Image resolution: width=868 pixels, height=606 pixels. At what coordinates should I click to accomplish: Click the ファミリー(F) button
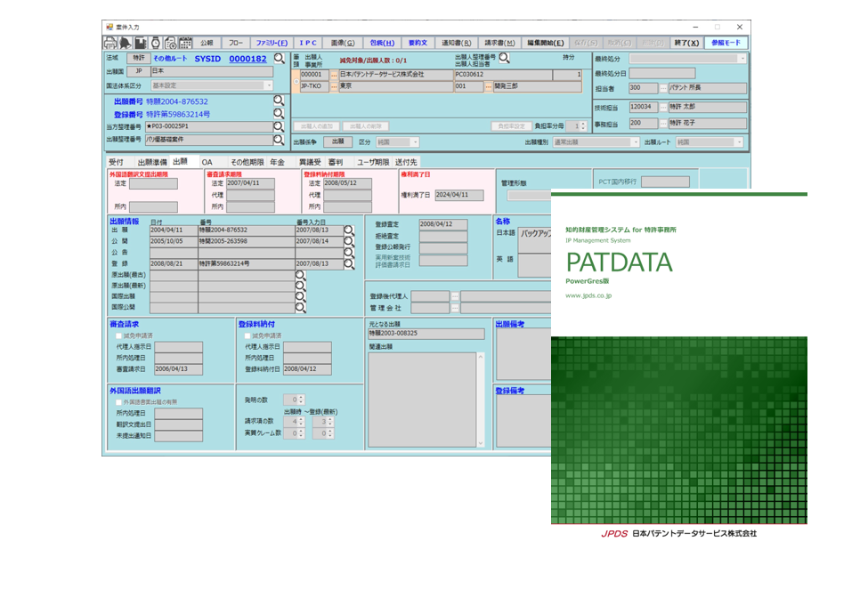(272, 43)
